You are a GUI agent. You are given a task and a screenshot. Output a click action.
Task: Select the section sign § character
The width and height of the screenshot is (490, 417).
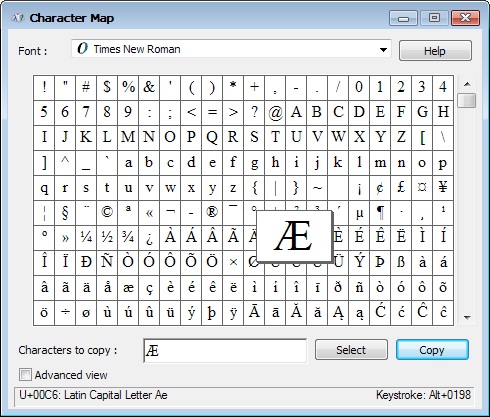click(65, 213)
